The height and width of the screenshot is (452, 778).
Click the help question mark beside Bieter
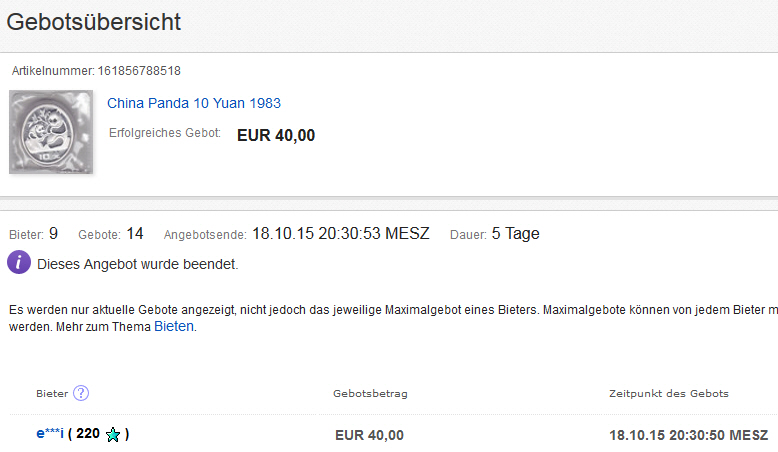81,393
